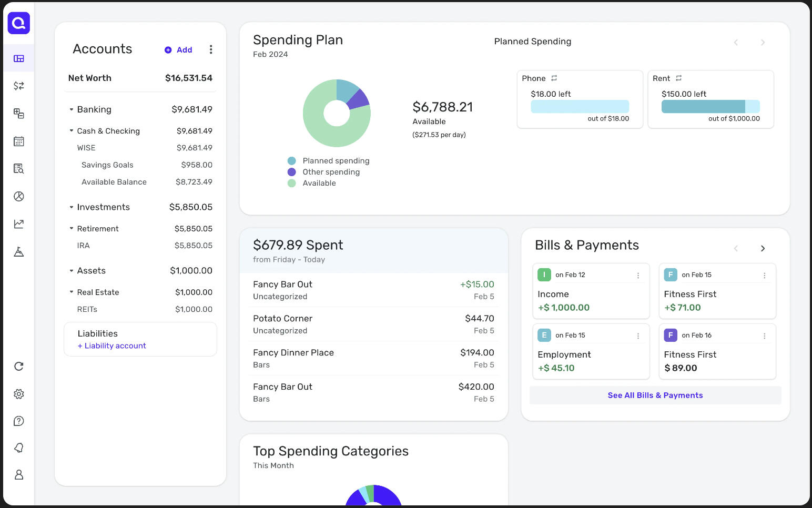Open the budget pie chart section
The height and width of the screenshot is (508, 812).
(18, 196)
